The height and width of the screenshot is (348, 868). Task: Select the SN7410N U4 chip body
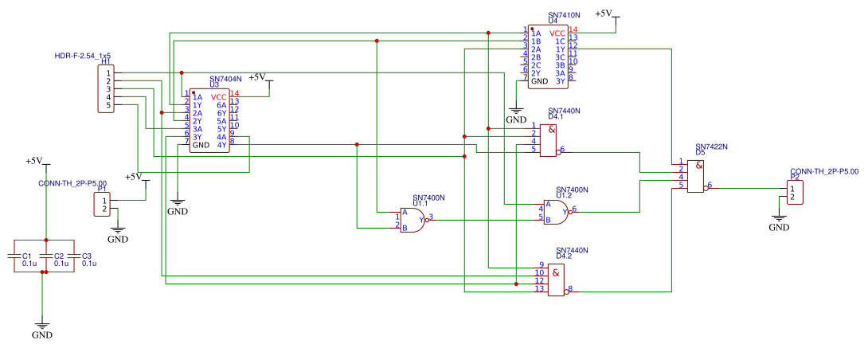pyautogui.click(x=548, y=57)
